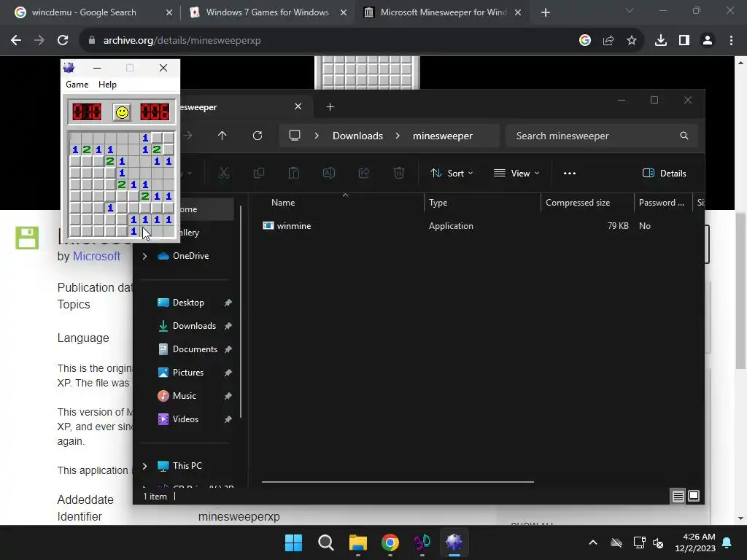Open the Game menu in Minesweeper
Viewport: 747px width, 560px height.
[x=77, y=85]
